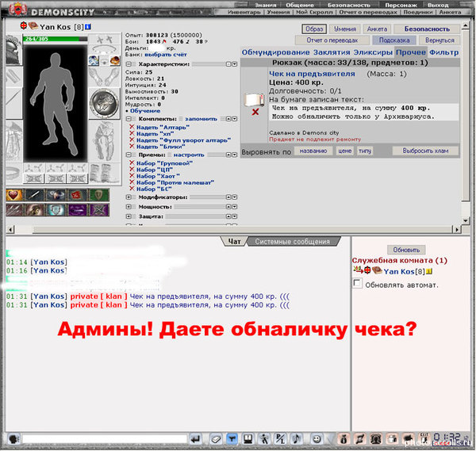Select the Прочее inventory tab
The width and height of the screenshot is (476, 451).
[411, 52]
